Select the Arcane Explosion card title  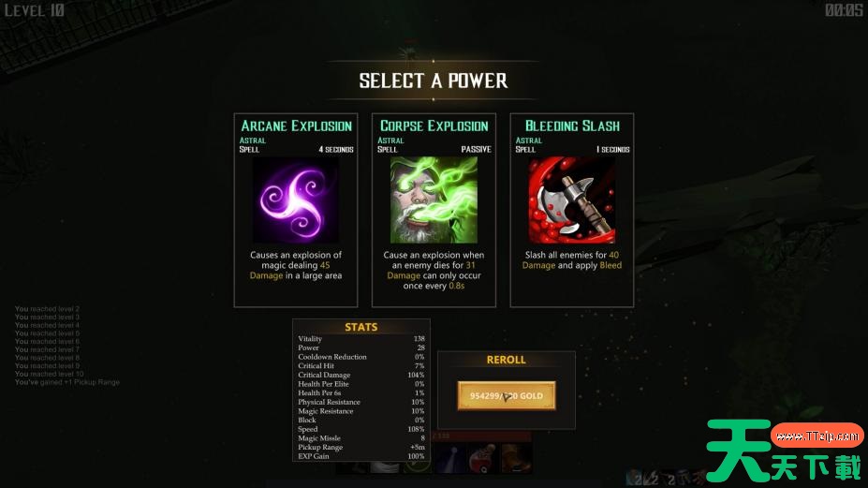pyautogui.click(x=296, y=126)
